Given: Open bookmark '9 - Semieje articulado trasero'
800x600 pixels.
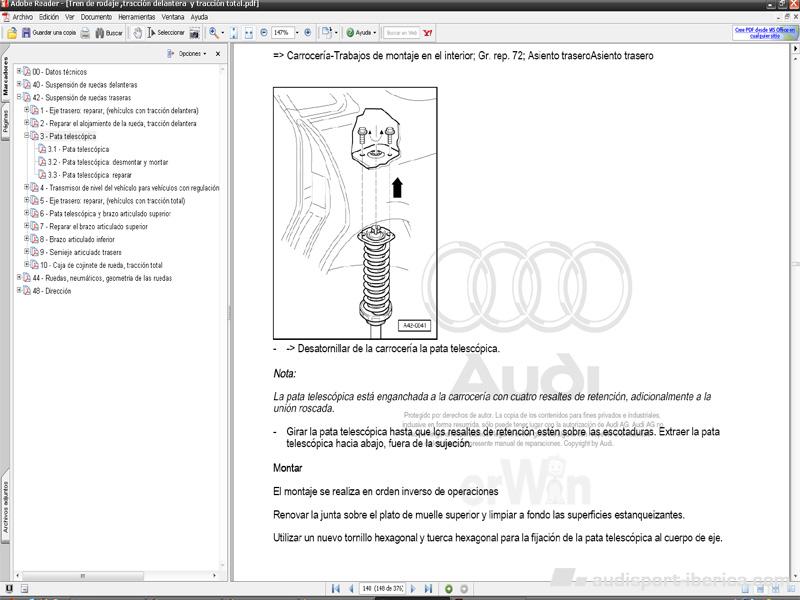Looking at the screenshot, I should [81, 252].
